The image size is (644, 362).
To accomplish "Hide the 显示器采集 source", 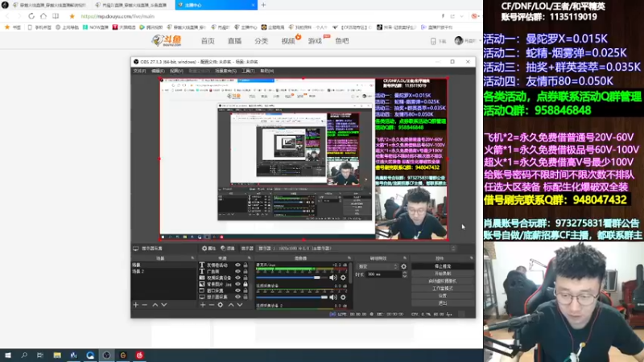I will click(x=237, y=297).
